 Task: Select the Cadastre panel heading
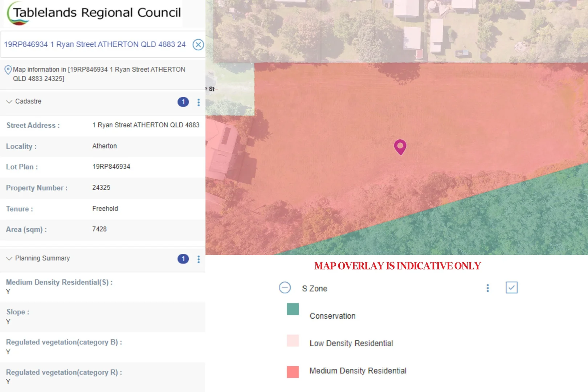tap(28, 102)
